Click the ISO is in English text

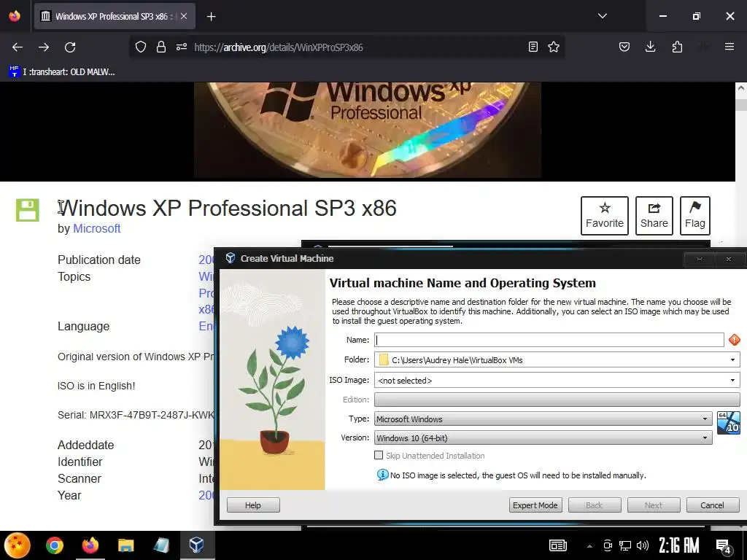click(x=96, y=386)
